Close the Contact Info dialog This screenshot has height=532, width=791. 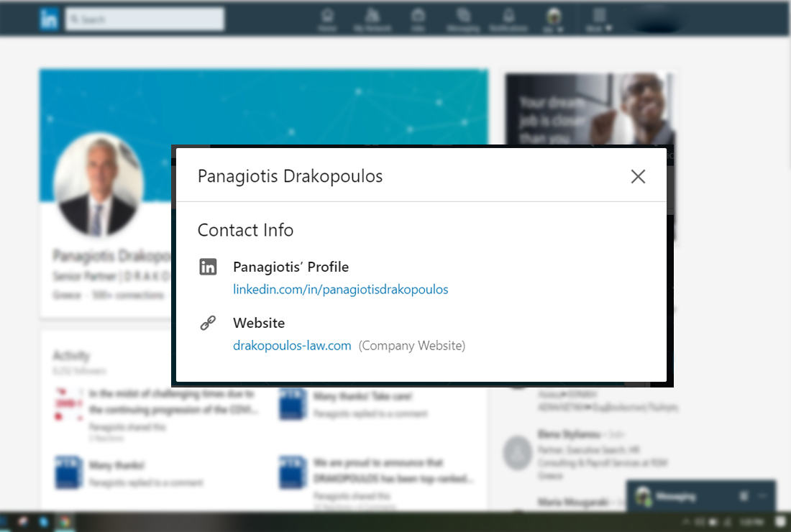[x=638, y=176]
